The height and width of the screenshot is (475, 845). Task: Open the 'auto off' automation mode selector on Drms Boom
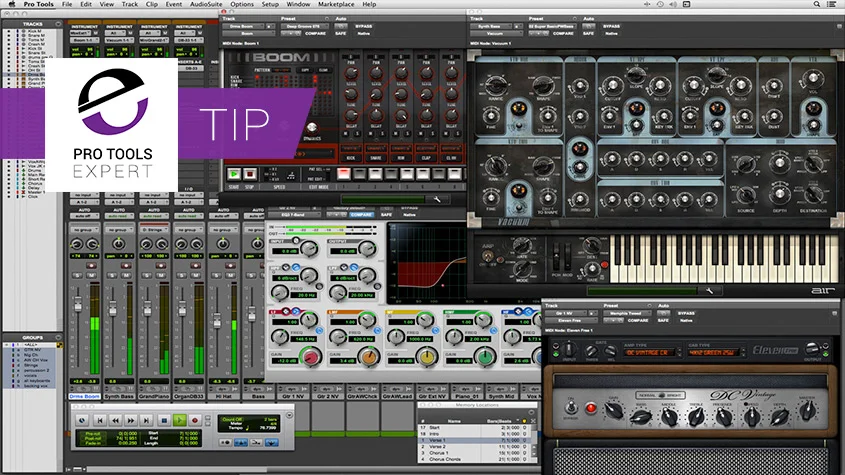pyautogui.click(x=85, y=216)
